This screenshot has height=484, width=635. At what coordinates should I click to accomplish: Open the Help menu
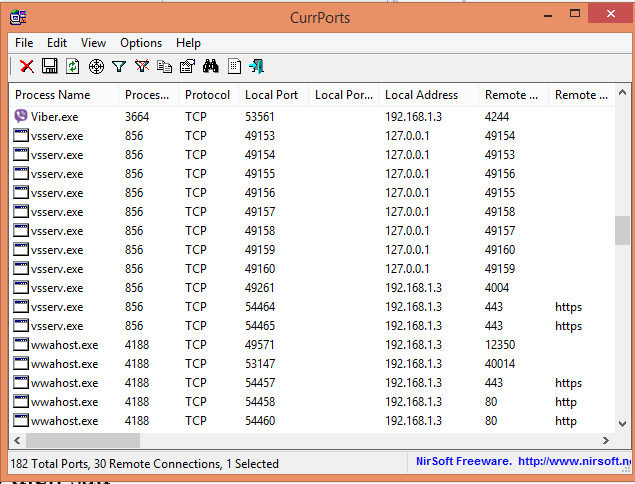[x=188, y=43]
